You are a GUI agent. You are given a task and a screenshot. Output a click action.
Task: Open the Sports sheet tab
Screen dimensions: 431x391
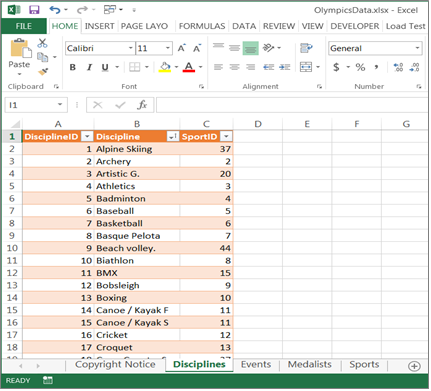364,364
